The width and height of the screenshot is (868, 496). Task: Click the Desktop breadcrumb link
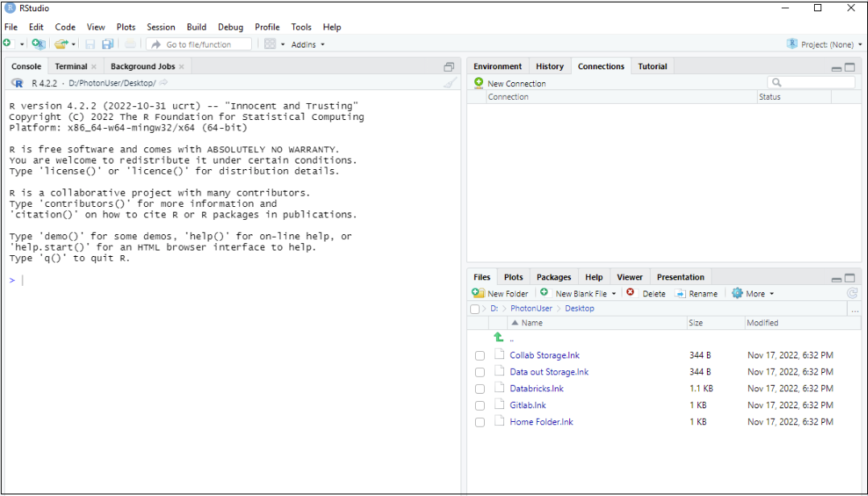pos(580,308)
